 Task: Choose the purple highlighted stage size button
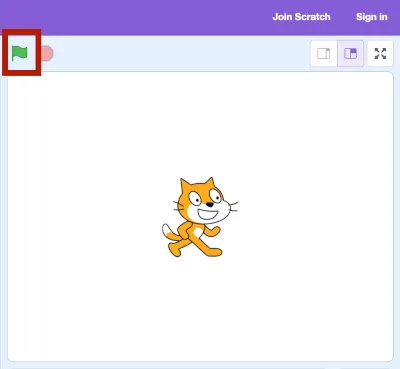tap(350, 53)
